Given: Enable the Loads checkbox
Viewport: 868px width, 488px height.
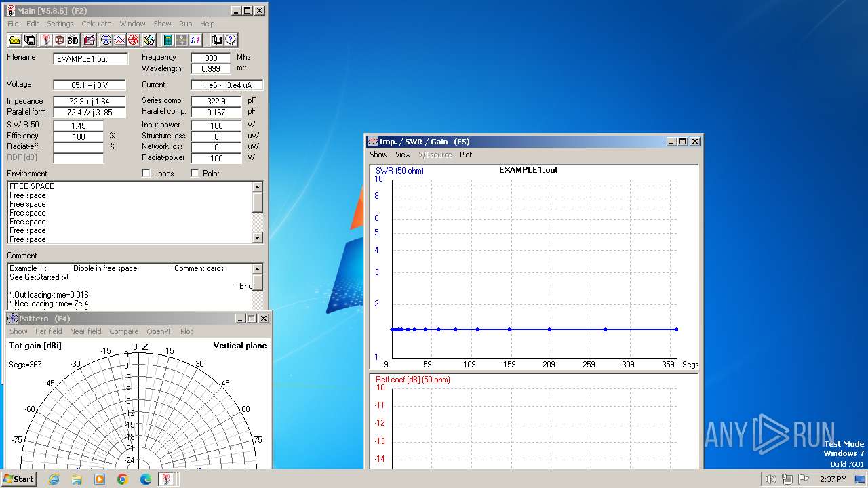Looking at the screenshot, I should [146, 174].
